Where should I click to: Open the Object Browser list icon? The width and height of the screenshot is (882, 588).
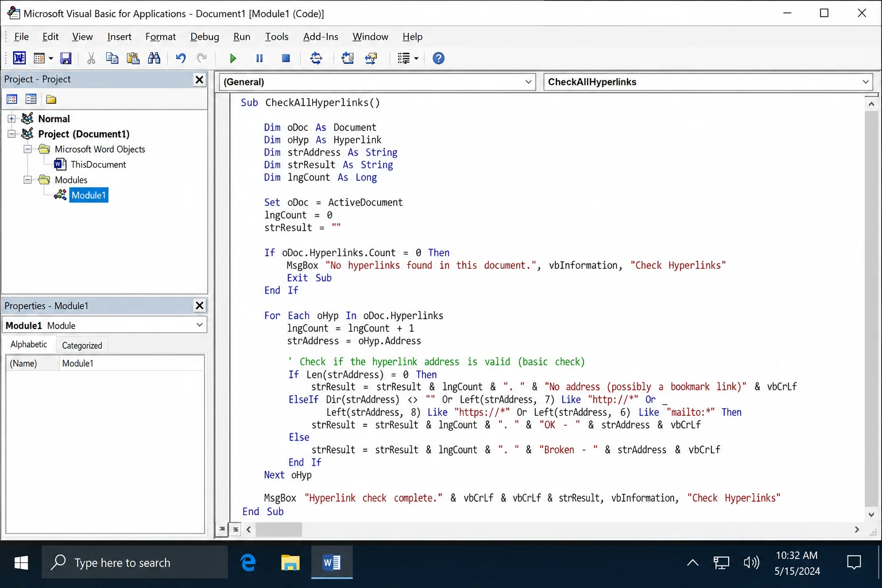click(404, 58)
